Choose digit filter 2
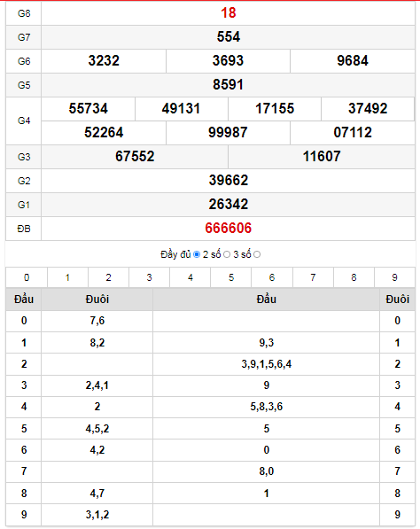Screen dimensions: 420x529 [x=108, y=277]
